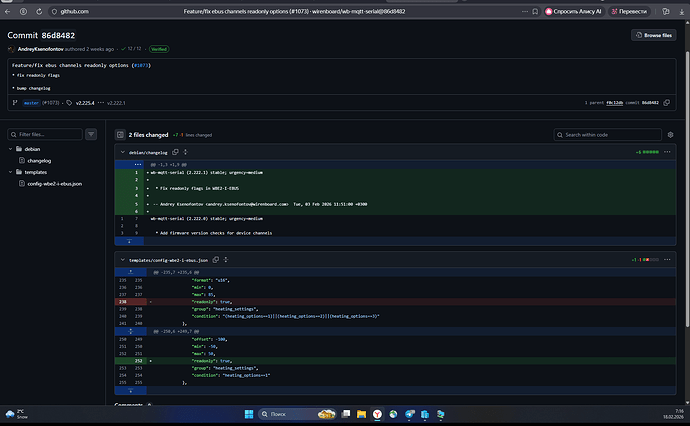Click the debian/changelog file name header
Image resolution: width=690 pixels, height=426 pixels.
point(148,153)
